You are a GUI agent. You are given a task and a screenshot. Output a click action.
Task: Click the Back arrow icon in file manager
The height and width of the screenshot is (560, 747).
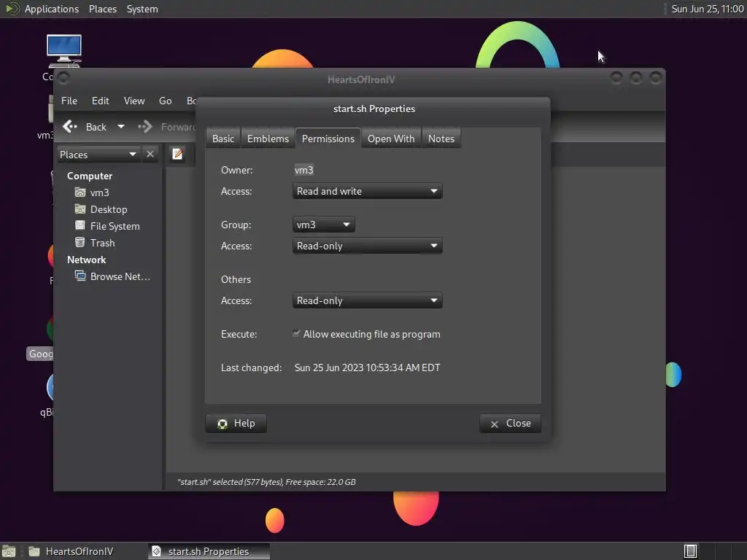(69, 127)
